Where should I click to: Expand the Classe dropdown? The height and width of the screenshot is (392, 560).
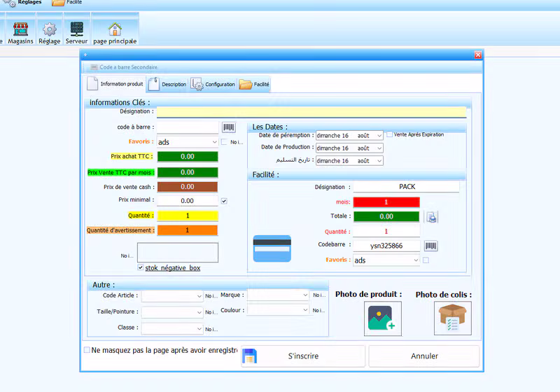point(199,328)
